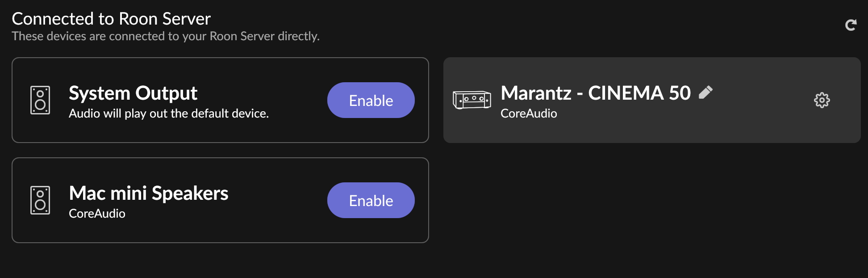Refresh the connected devices list
The image size is (868, 278).
click(x=851, y=25)
